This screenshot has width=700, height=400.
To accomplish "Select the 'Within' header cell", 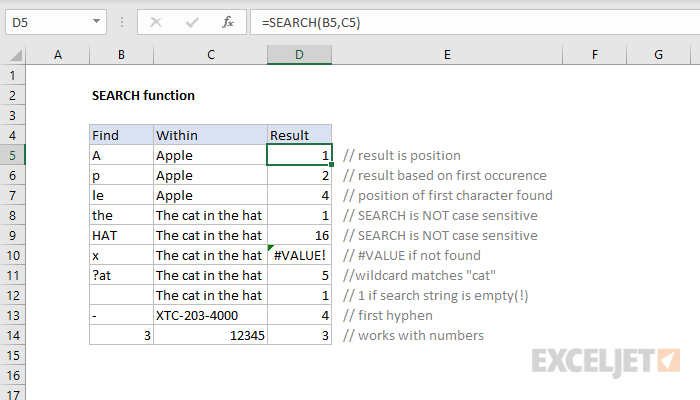I will [210, 135].
